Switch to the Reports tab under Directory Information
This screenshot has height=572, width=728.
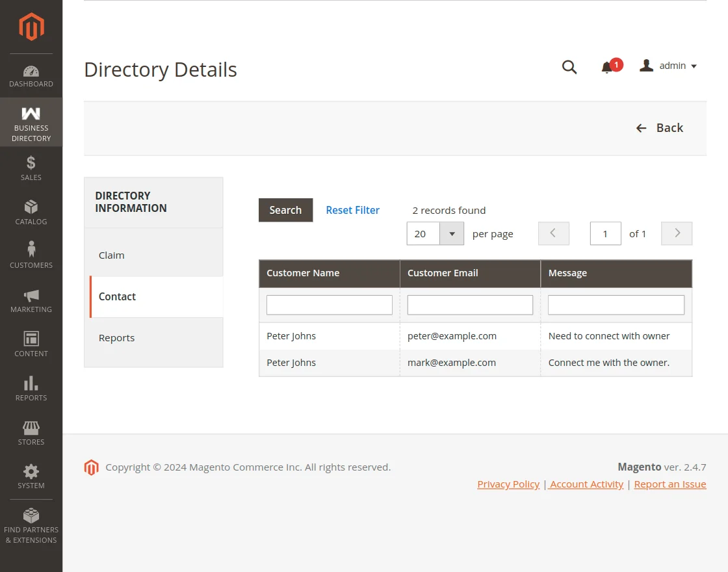tap(116, 337)
